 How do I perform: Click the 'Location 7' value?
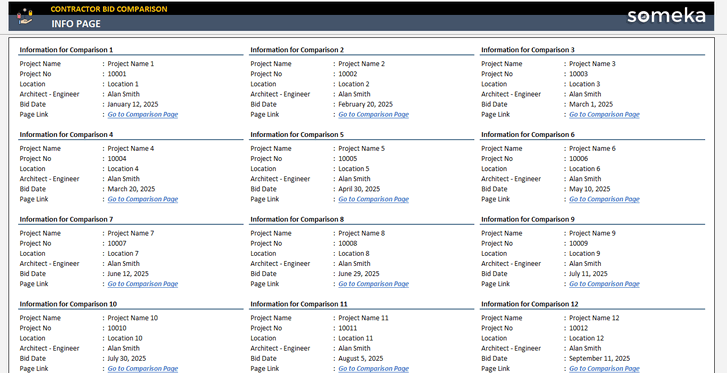pyautogui.click(x=123, y=254)
